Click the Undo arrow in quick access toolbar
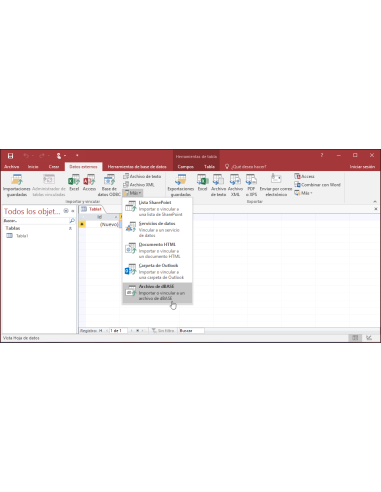 click(26, 156)
